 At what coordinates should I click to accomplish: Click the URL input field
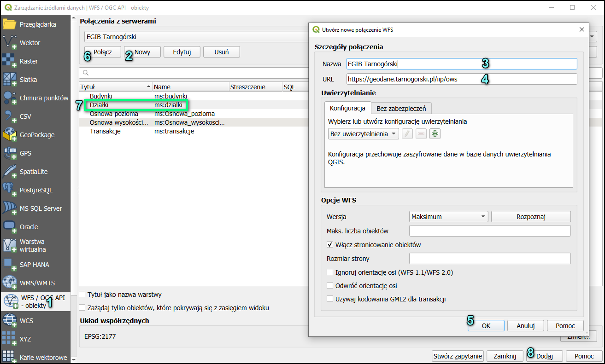(x=461, y=79)
